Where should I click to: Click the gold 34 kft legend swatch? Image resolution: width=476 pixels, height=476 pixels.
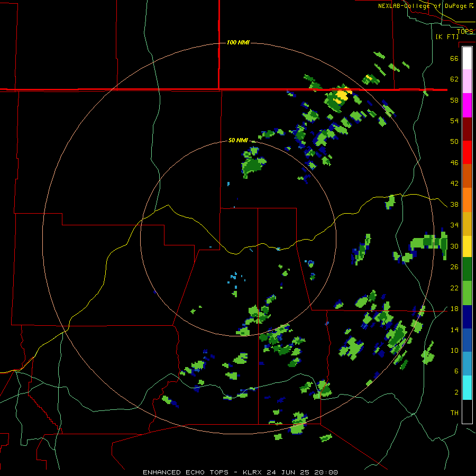coord(467,224)
